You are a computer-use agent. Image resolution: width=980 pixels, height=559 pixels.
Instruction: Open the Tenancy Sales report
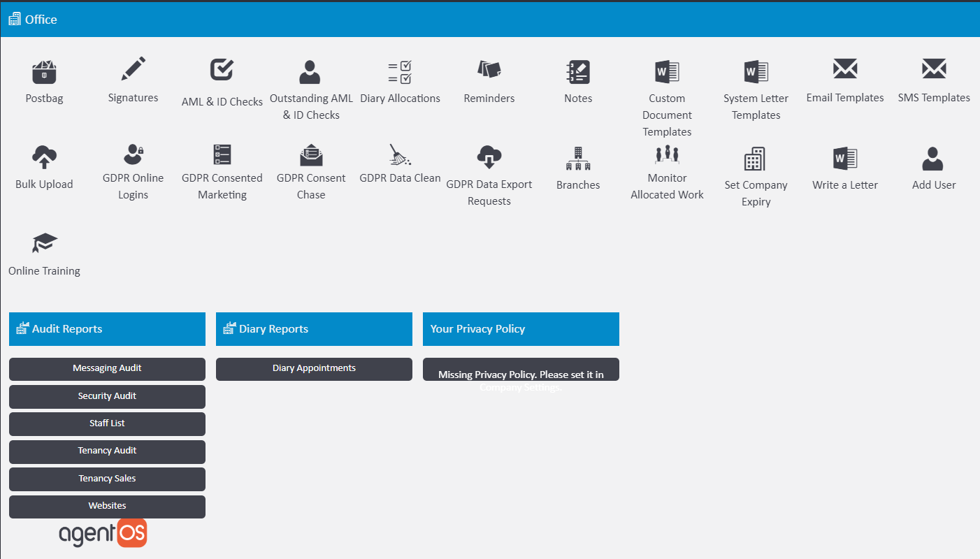tap(107, 479)
